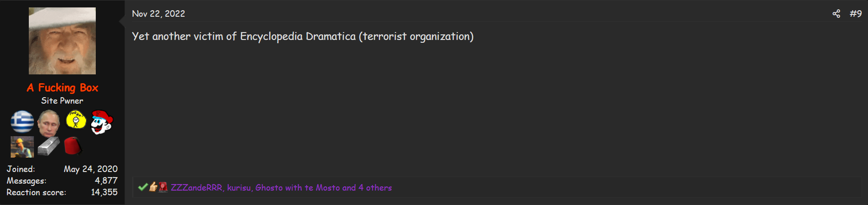Open the poster's avatar image
868x205 pixels.
62,41
